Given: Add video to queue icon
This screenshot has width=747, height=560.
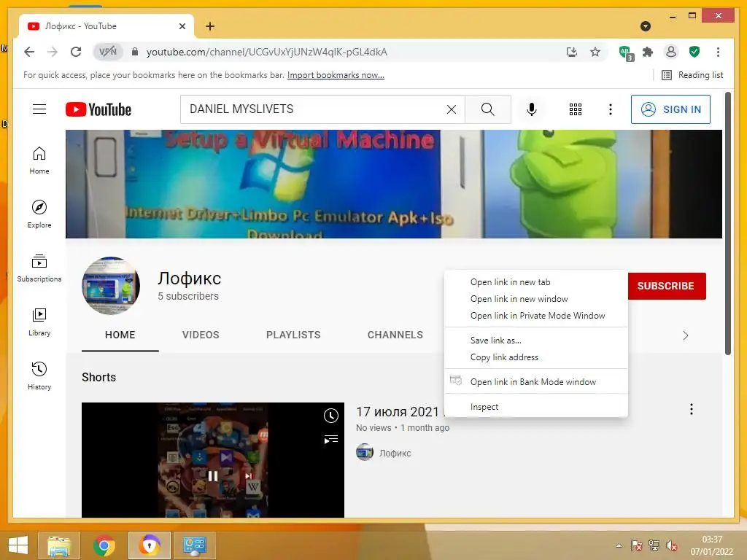Looking at the screenshot, I should (x=331, y=439).
